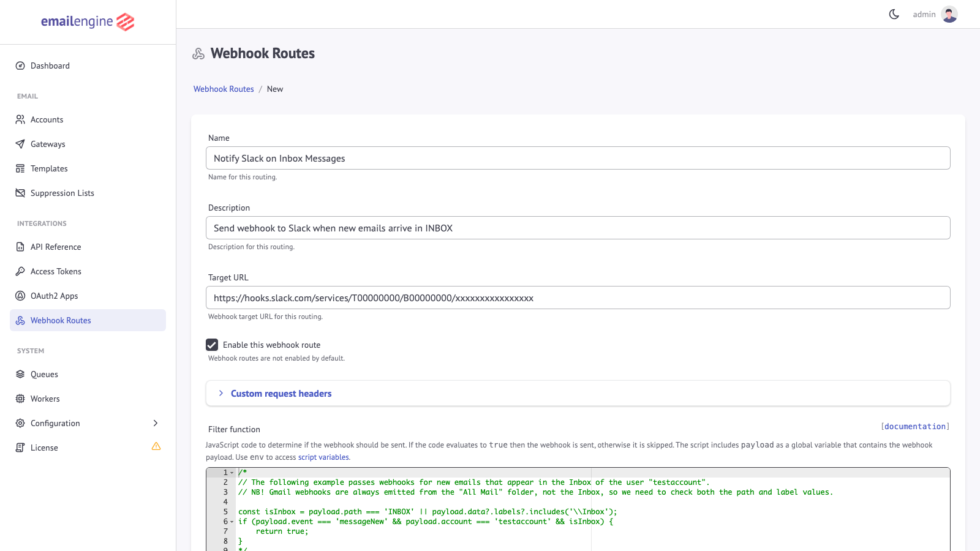Toggle dark mode moon icon
The image size is (980, 551).
(x=894, y=14)
